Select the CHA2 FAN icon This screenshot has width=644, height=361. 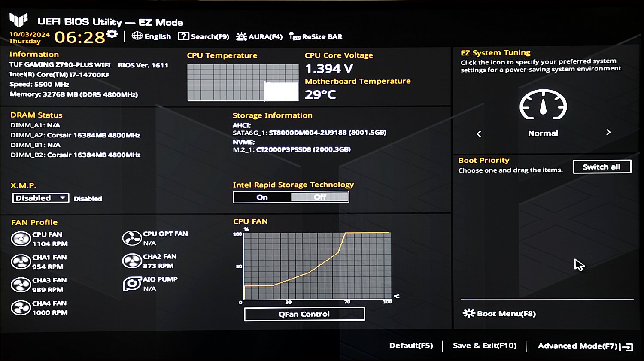point(132,261)
